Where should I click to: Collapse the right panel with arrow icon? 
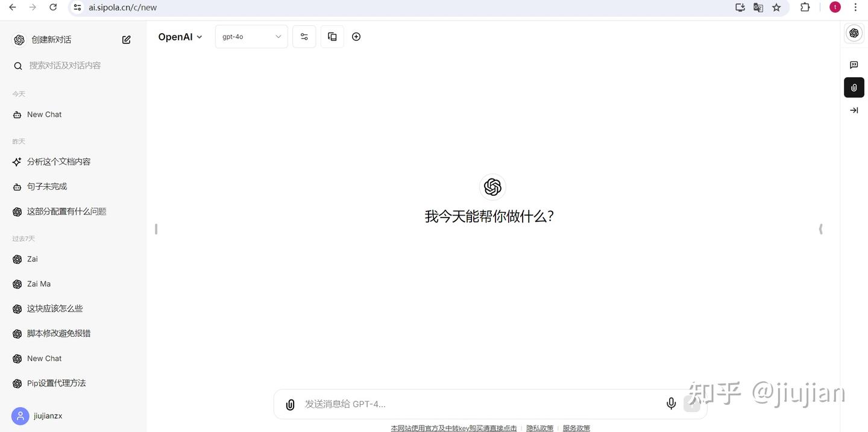click(854, 110)
